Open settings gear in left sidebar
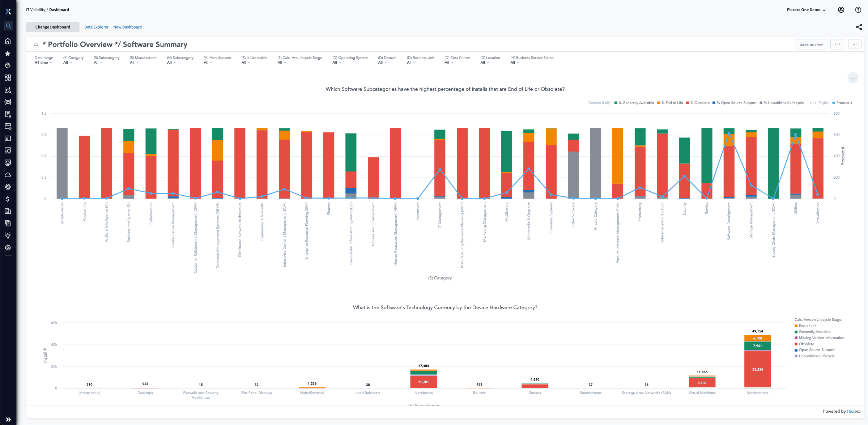The height and width of the screenshot is (425, 868). pos(8,248)
